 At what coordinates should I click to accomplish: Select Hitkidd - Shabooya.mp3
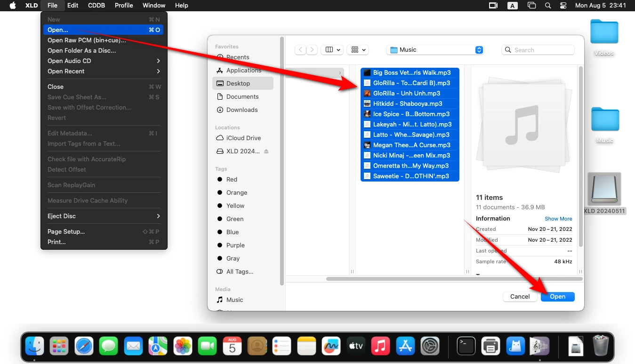coord(410,104)
